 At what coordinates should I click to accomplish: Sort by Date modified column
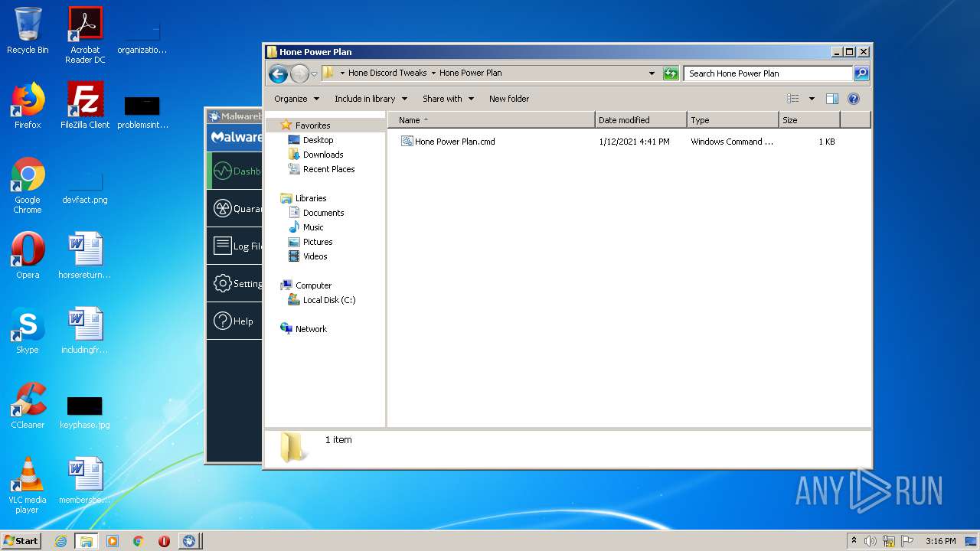[x=640, y=120]
